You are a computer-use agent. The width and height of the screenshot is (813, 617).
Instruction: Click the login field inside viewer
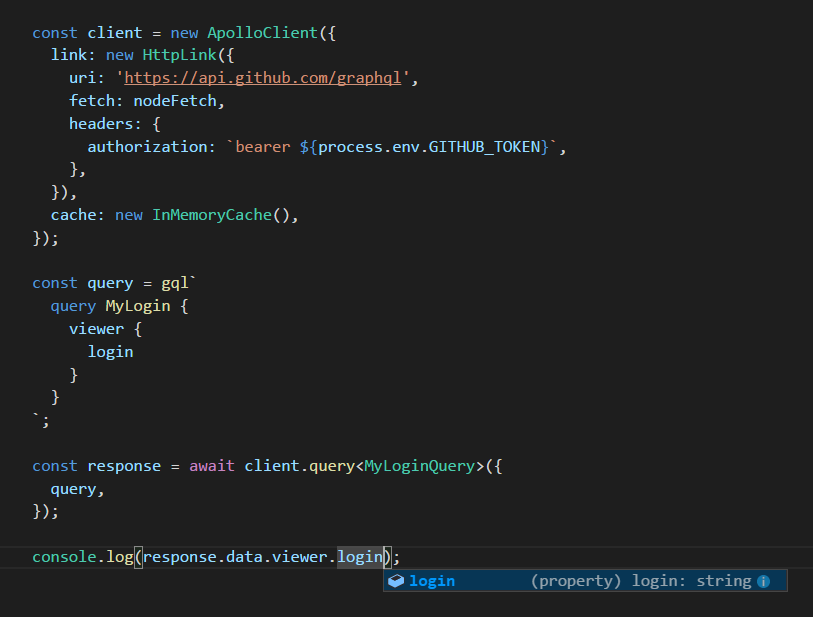click(x=110, y=351)
